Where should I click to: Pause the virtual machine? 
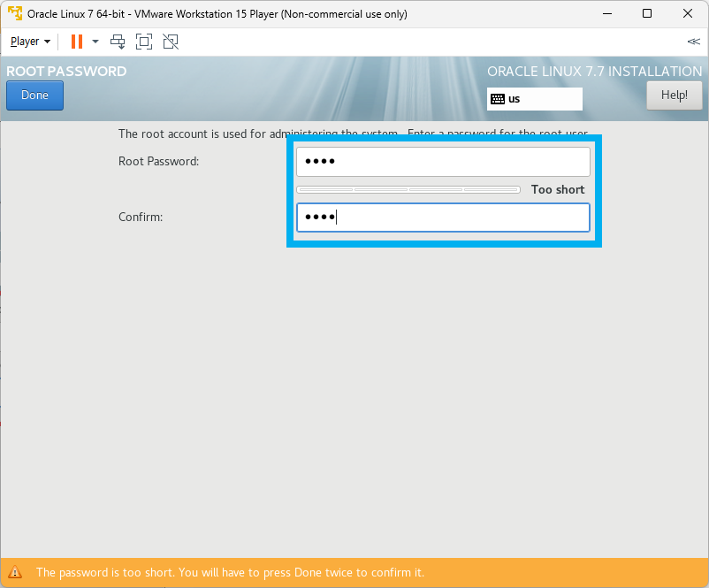(x=77, y=42)
